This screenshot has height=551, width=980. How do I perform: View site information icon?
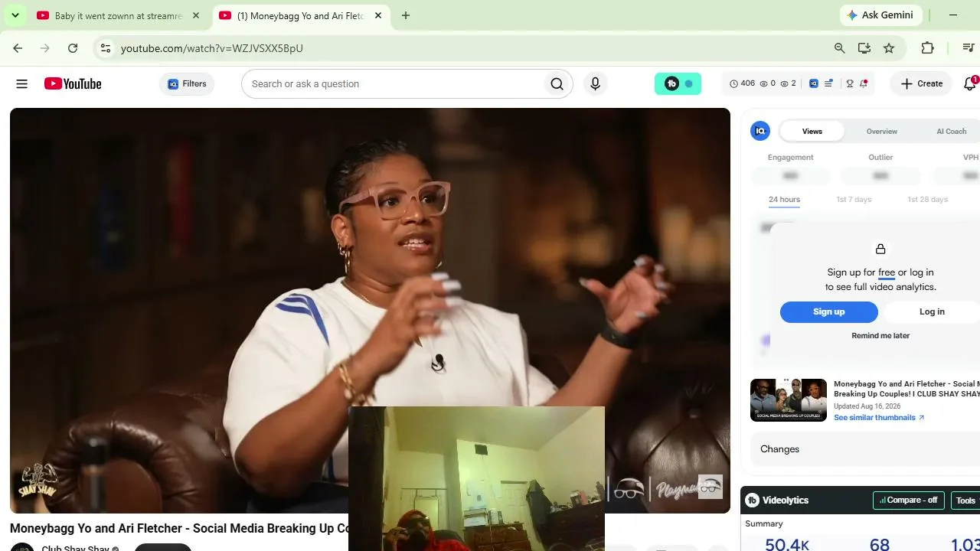click(106, 48)
